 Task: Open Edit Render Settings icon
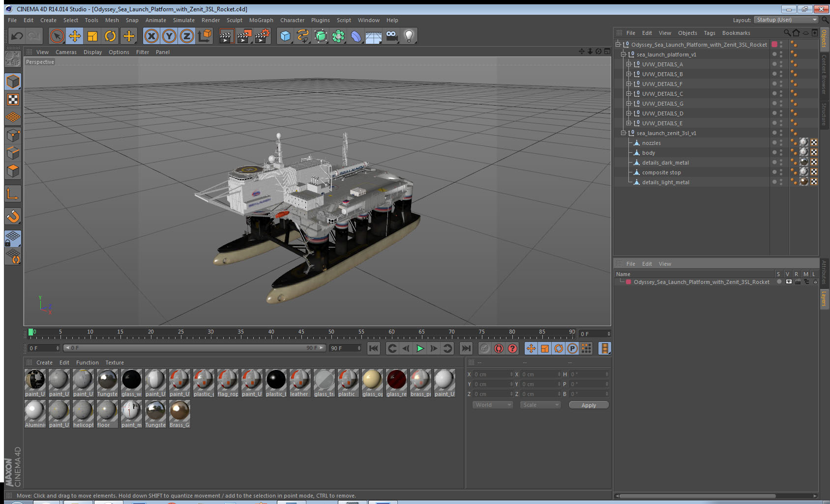pyautogui.click(x=262, y=36)
